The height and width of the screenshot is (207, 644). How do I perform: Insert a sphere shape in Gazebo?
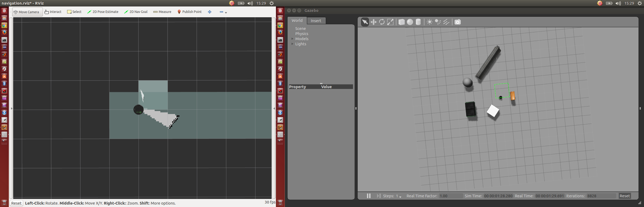click(410, 22)
